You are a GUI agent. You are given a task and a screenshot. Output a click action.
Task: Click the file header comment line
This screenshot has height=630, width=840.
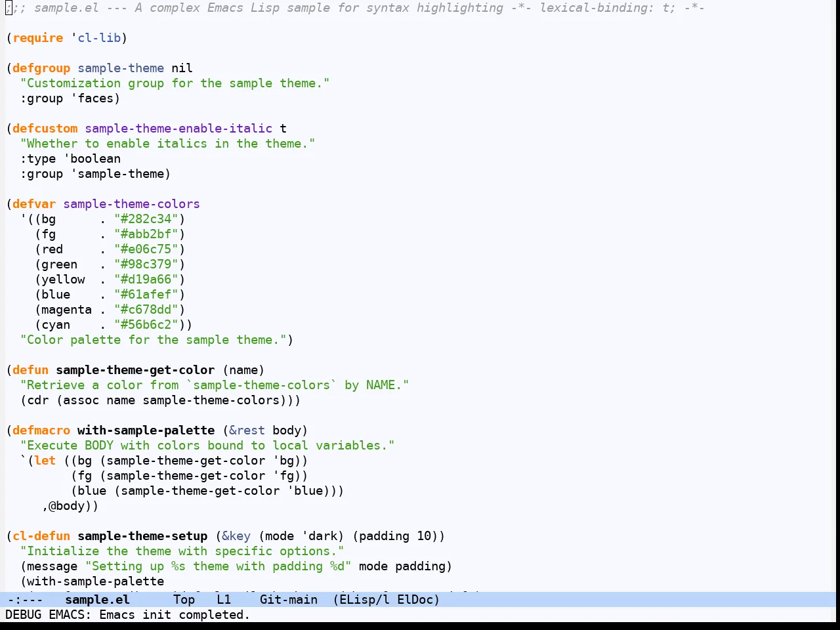pyautogui.click(x=355, y=8)
